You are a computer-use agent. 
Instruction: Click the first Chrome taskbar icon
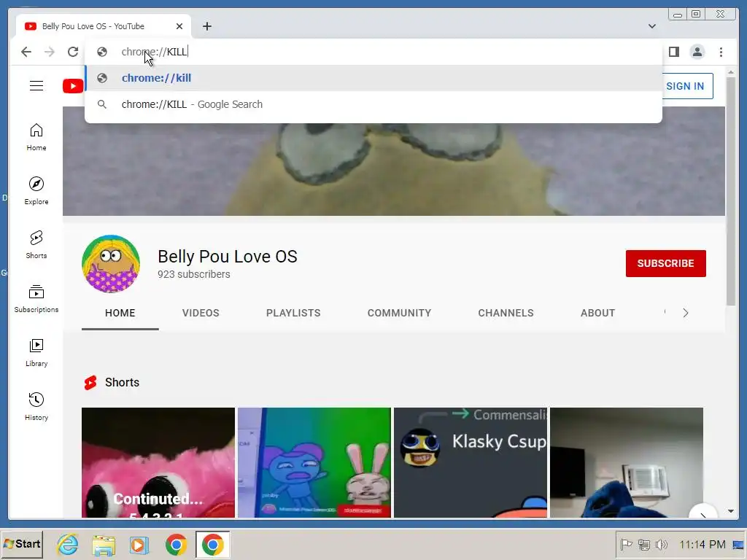tap(176, 545)
